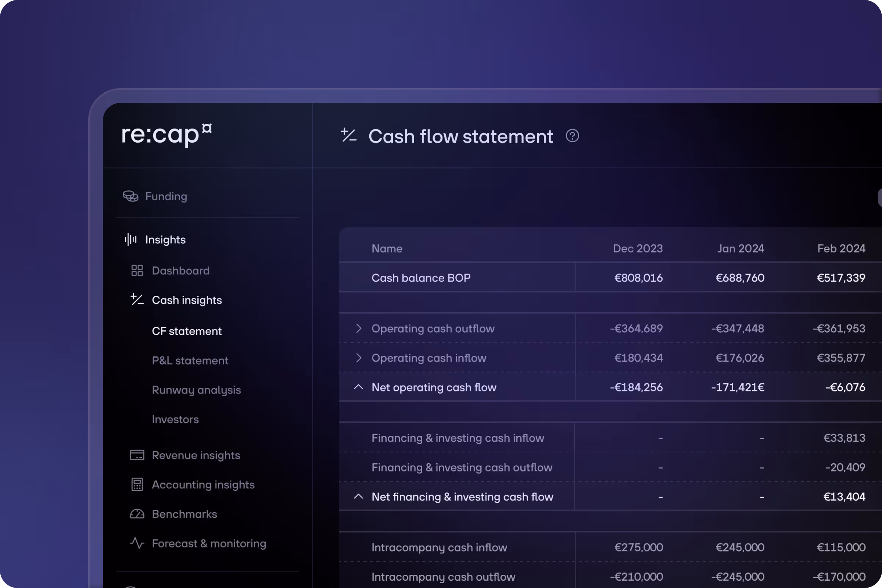Collapse the Net operating cash flow row
The image size is (882, 588).
click(x=359, y=387)
